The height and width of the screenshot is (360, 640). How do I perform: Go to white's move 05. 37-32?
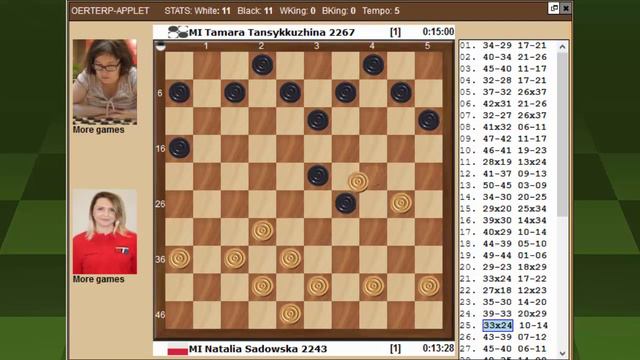click(x=497, y=92)
